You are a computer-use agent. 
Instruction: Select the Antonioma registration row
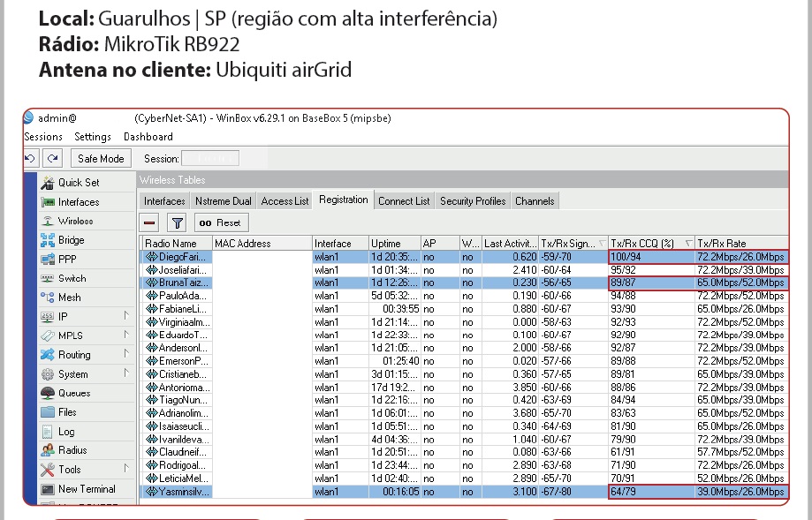(x=465, y=387)
